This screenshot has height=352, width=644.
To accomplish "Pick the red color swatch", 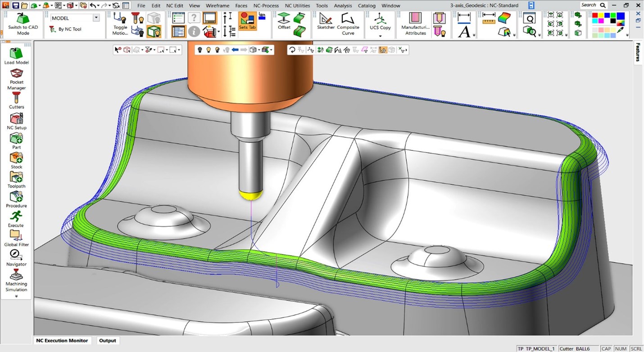I will tap(595, 16).
